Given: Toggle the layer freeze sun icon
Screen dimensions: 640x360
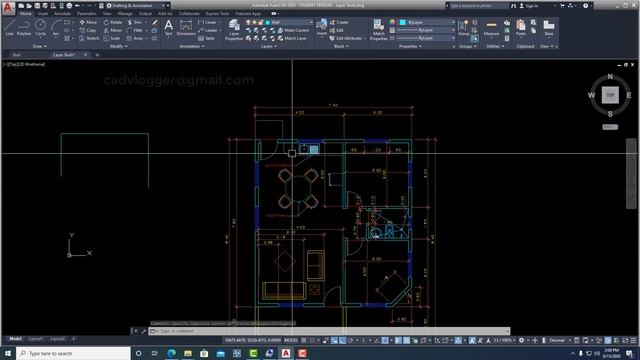Looking at the screenshot, I should click(x=254, y=22).
